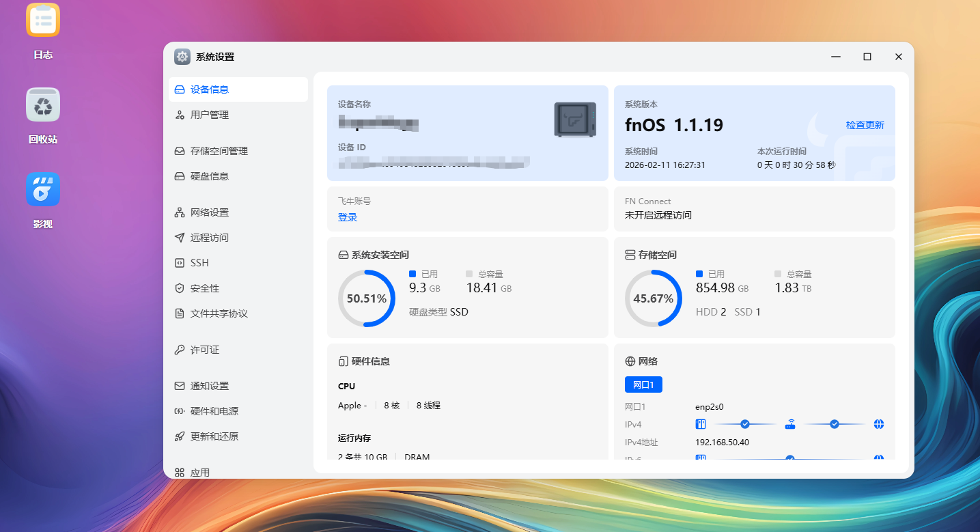Click the 存储空间 storage header icon
This screenshot has height=532, width=980.
[x=630, y=255]
